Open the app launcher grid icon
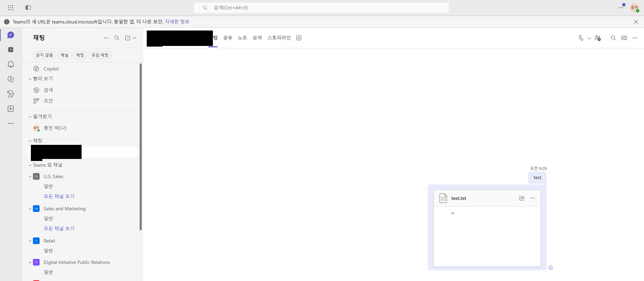This screenshot has height=281, width=644. (x=11, y=7)
